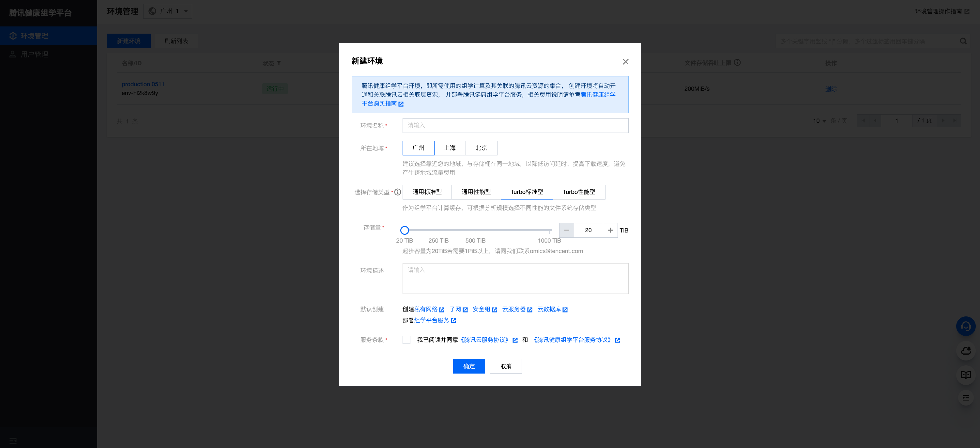Click the slider track at 250 TiB mark

tap(439, 230)
